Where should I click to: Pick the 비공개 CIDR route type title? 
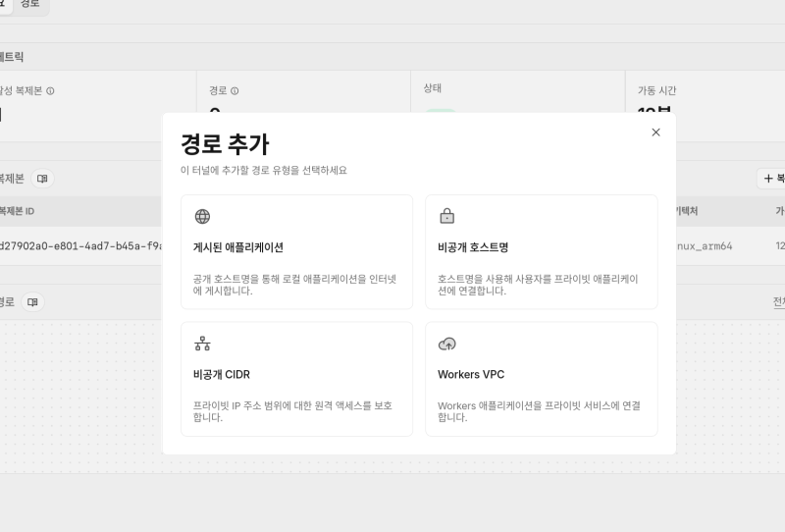tap(222, 374)
